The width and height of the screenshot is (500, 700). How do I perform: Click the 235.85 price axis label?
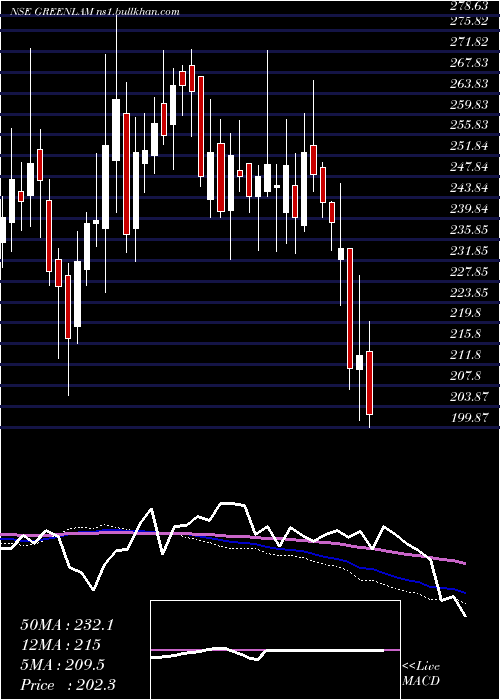pos(468,230)
